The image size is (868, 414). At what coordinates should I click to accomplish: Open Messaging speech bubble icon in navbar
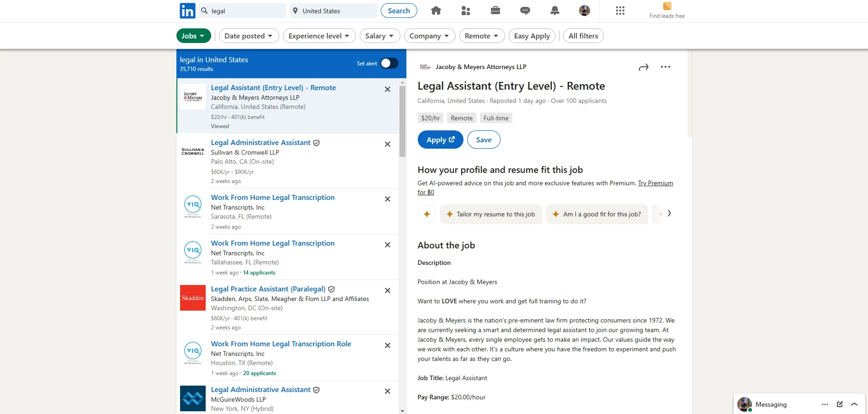tap(525, 11)
